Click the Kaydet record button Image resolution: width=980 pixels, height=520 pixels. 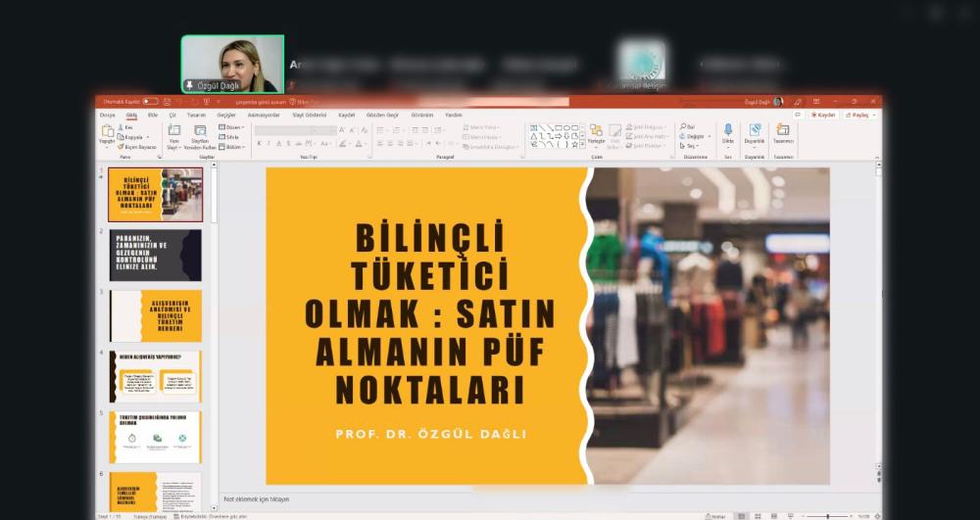[x=823, y=115]
